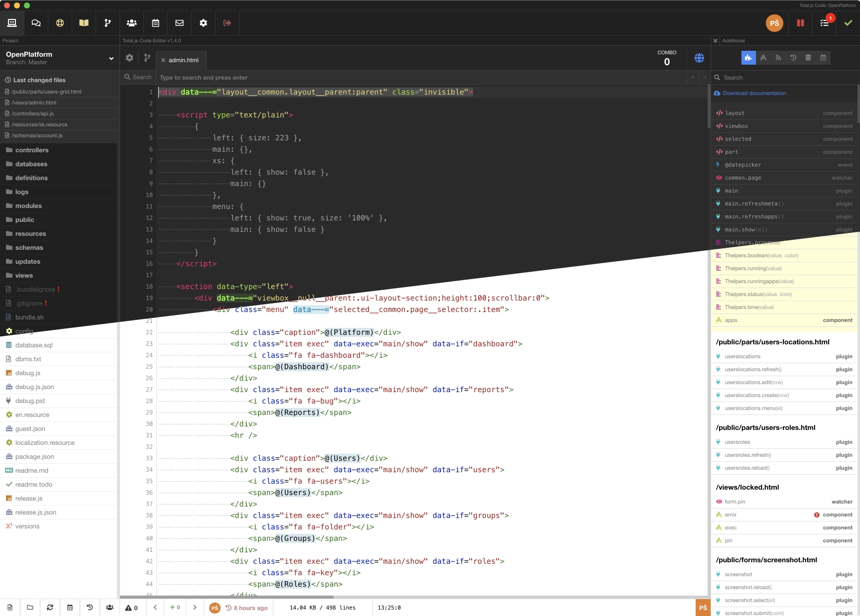Expand the public folder
This screenshot has width=860, height=616.
59,220
